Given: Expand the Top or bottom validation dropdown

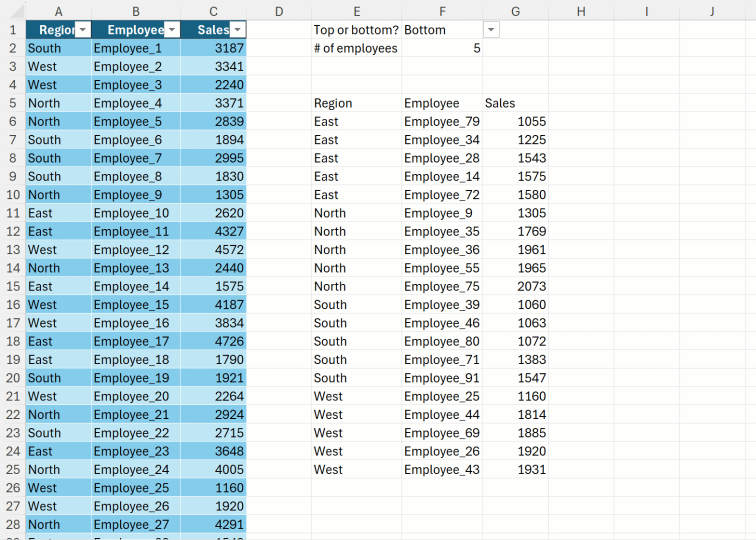Looking at the screenshot, I should 491,30.
